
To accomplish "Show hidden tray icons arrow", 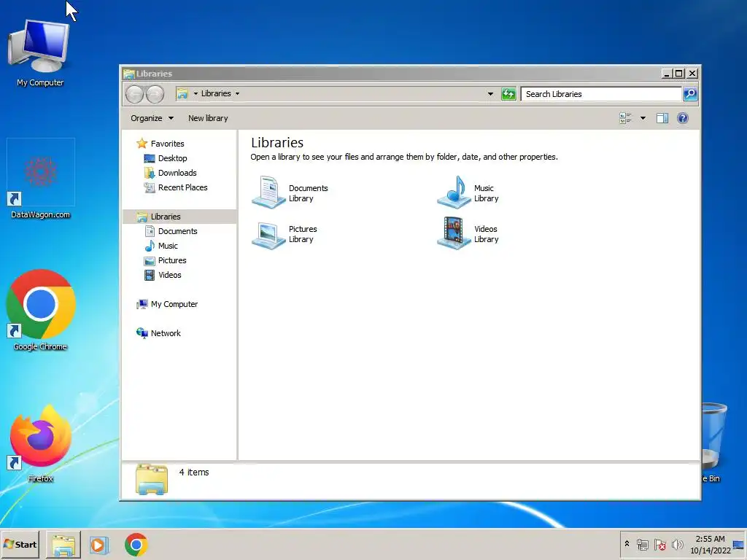I will click(x=627, y=543).
